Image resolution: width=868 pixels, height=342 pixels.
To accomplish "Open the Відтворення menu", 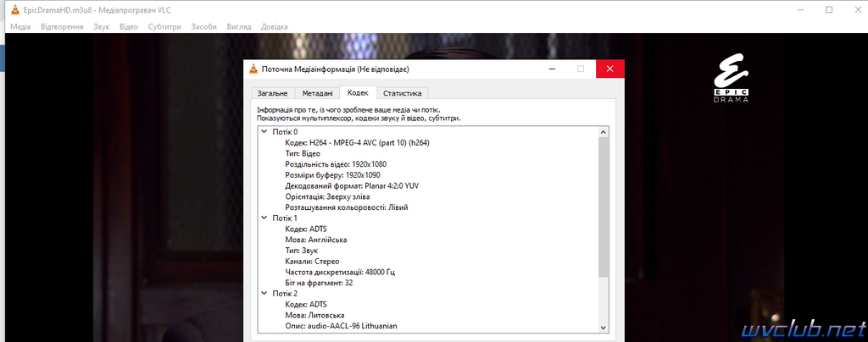I will [x=62, y=26].
